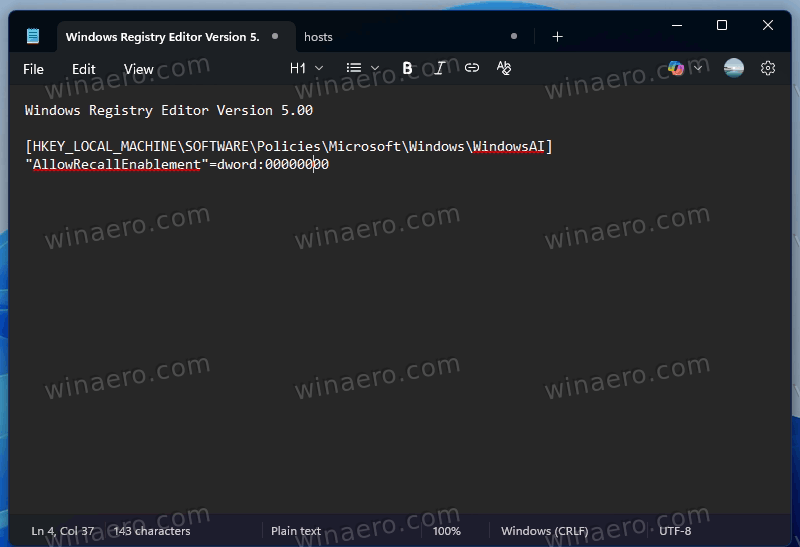Toggle italic formatting
Screen dimensions: 800x547
pos(440,68)
